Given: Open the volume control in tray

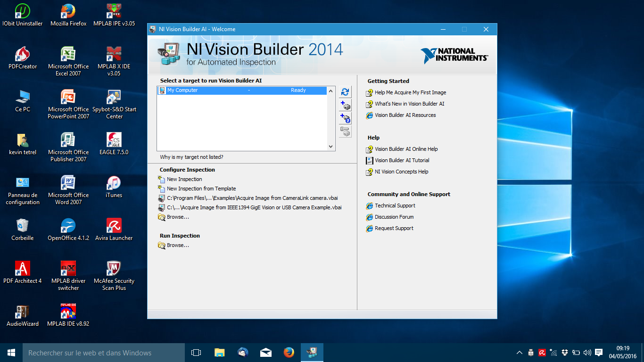Looking at the screenshot, I should [587, 353].
